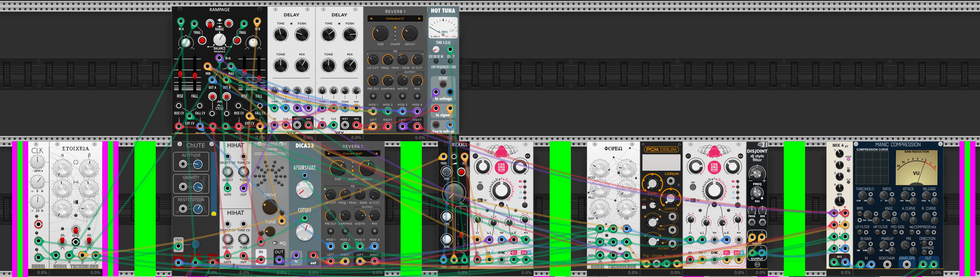Click the ChUTE TRIG input jack
Viewport: 980px width, 277px height.
click(178, 246)
